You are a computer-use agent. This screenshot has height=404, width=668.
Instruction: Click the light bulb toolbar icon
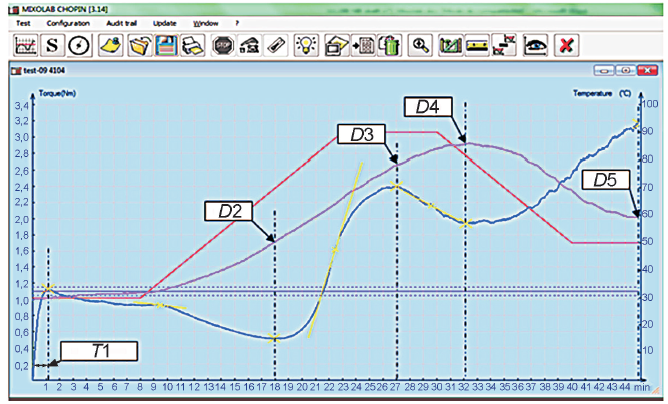click(307, 45)
